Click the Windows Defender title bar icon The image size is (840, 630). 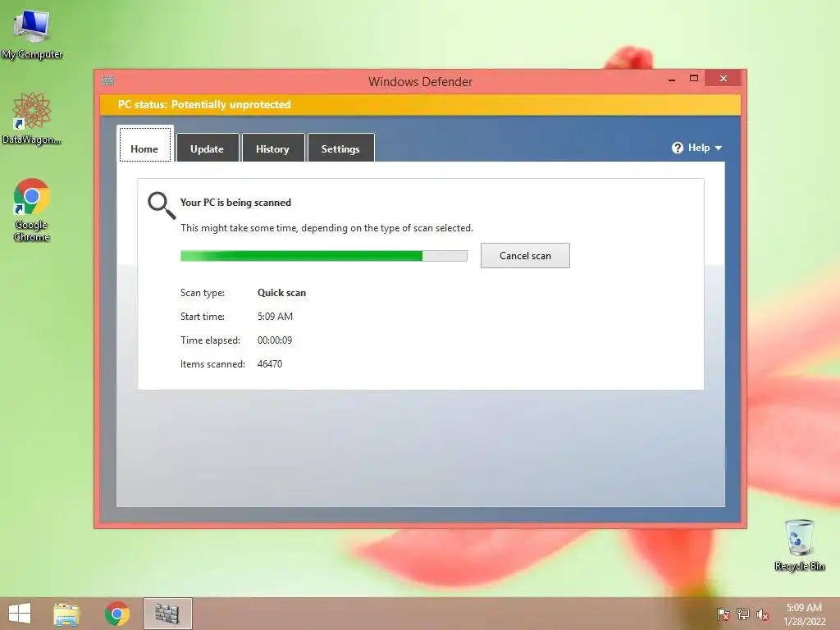(107, 80)
